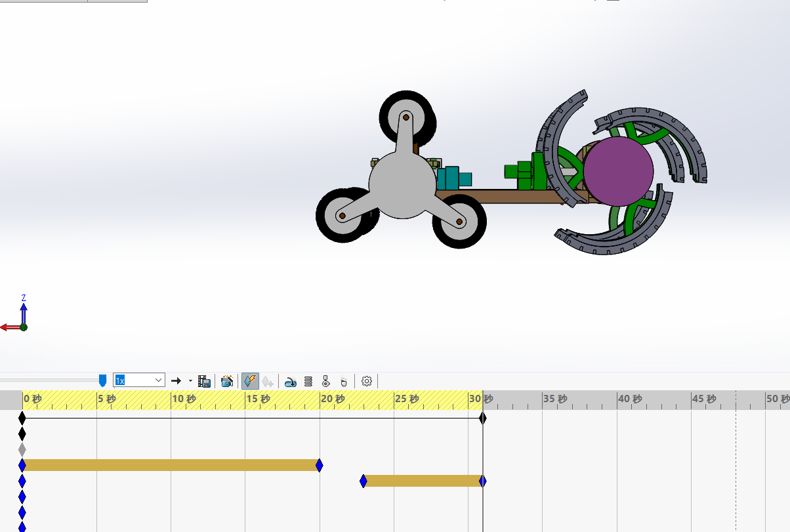Toggle the Autokey button

250,380
